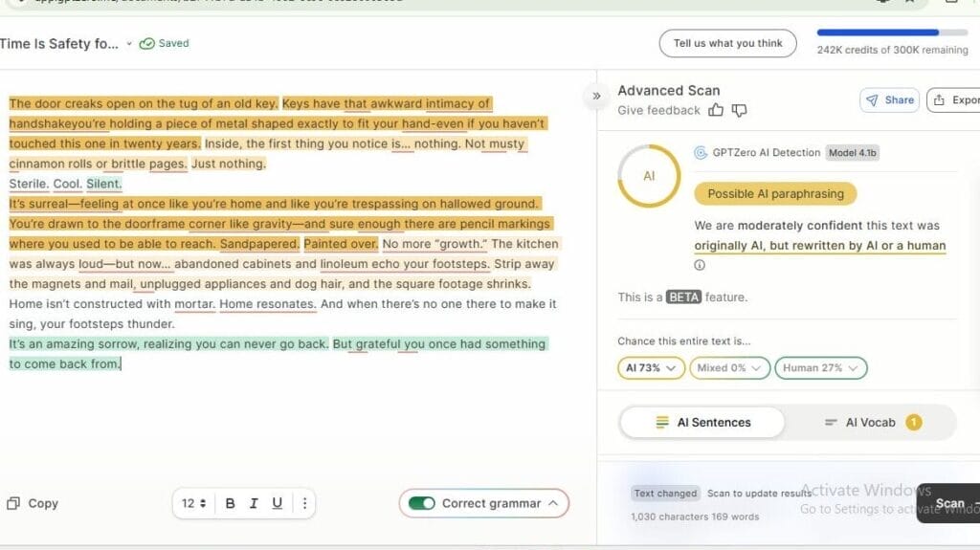Viewport: 980px width, 550px height.
Task: Click the AI circular score gauge
Action: coord(649,176)
